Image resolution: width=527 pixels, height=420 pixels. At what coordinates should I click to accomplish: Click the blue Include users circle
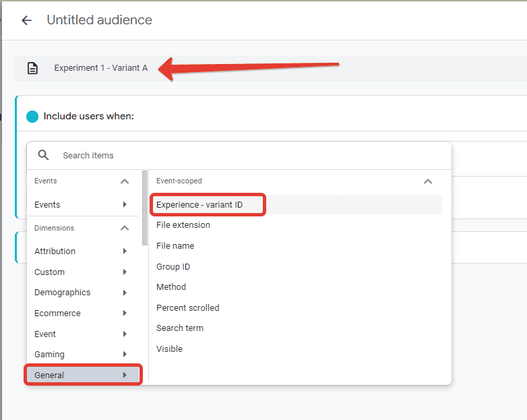click(32, 117)
